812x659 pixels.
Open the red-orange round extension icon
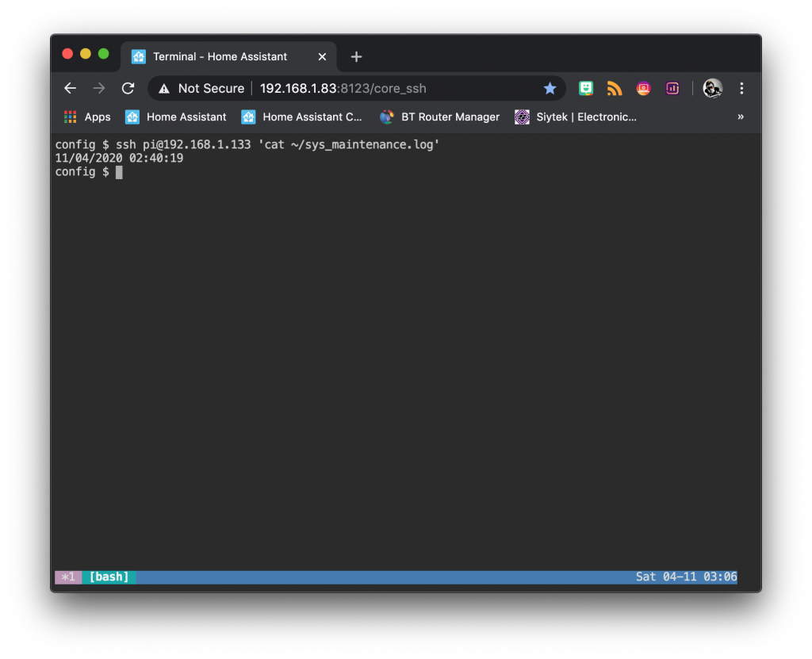pos(643,89)
